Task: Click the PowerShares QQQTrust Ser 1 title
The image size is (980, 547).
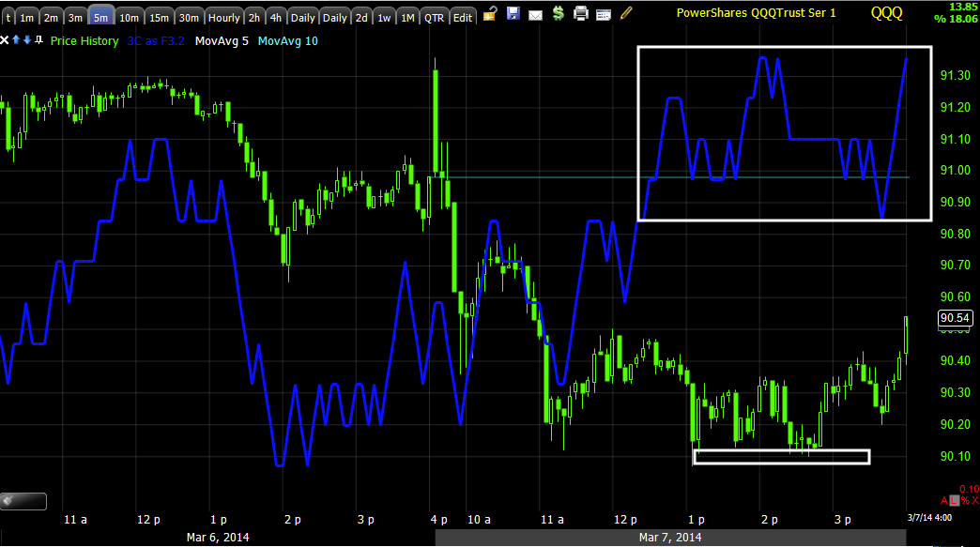Action: point(757,13)
